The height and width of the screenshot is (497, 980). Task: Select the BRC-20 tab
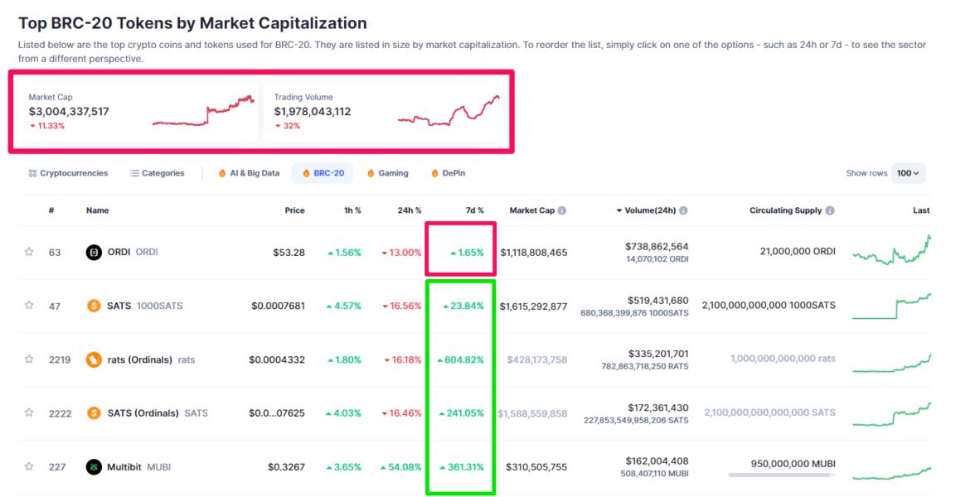point(323,173)
